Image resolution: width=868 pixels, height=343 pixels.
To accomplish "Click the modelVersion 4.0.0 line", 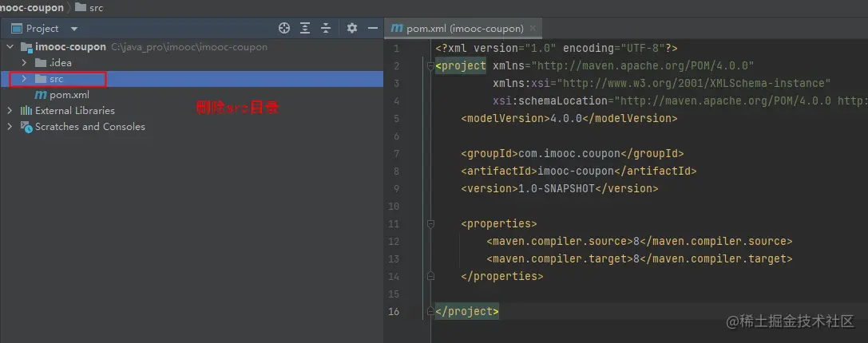I will pos(569,118).
